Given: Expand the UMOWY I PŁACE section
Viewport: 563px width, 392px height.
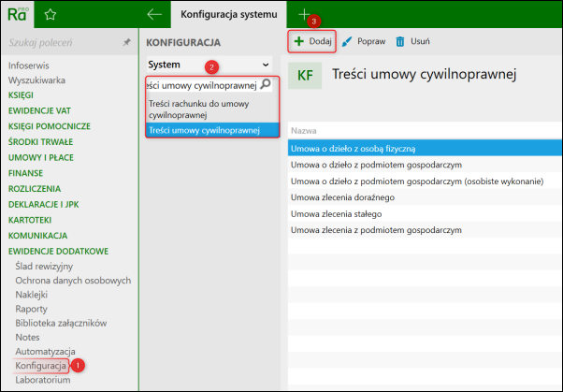Looking at the screenshot, I should point(41,158).
